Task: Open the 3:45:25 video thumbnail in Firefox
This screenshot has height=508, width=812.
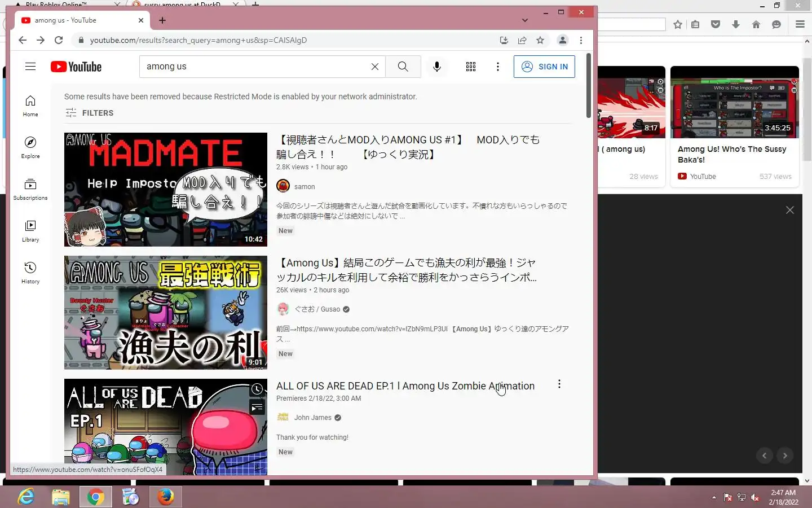Action: click(x=735, y=102)
